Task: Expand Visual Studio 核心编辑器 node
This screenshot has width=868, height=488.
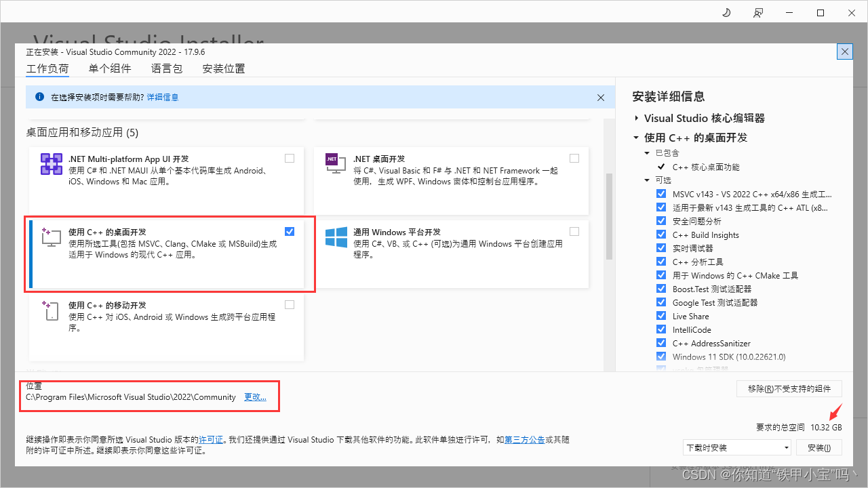Action: tap(636, 118)
